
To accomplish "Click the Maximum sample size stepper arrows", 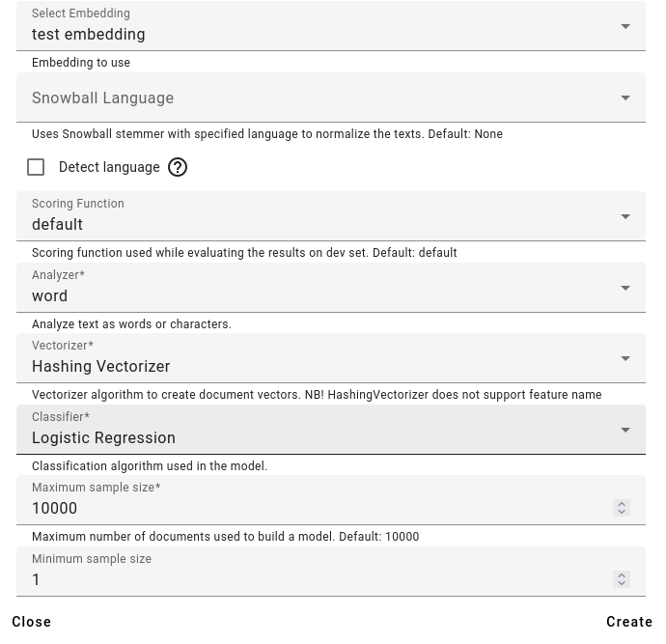I will click(622, 508).
